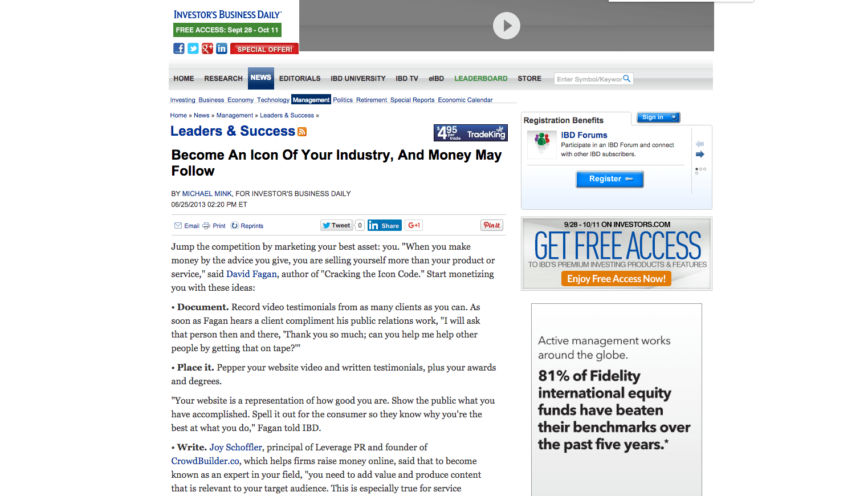Open the RESEARCH menu item

tap(223, 79)
